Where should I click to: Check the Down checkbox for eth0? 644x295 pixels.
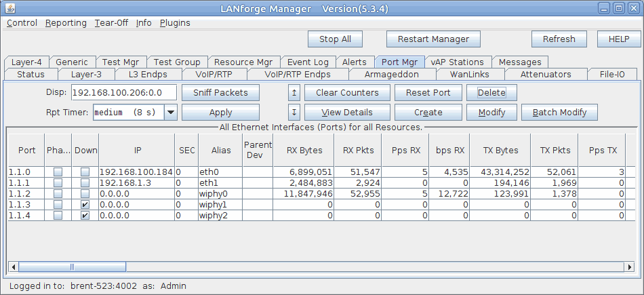[x=85, y=172]
